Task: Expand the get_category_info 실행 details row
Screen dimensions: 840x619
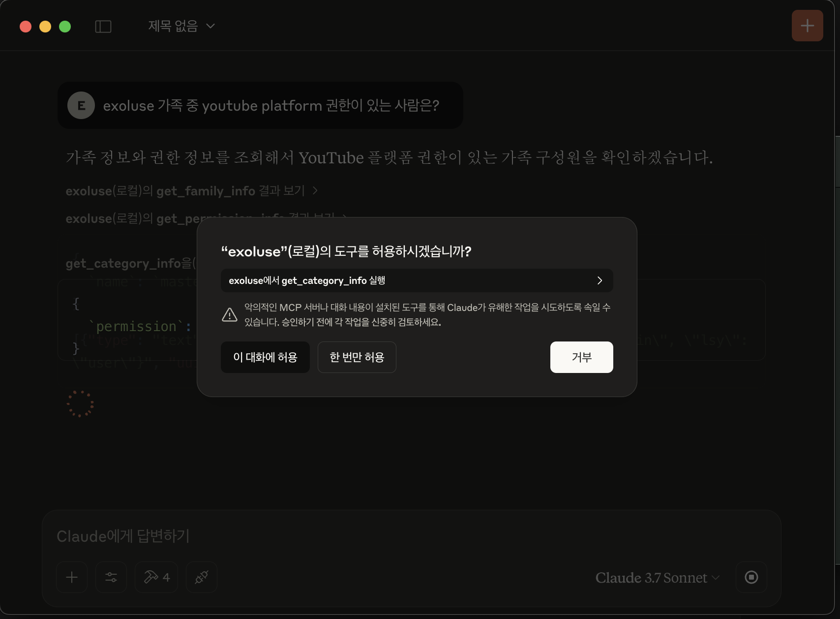Action: pyautogui.click(x=417, y=280)
